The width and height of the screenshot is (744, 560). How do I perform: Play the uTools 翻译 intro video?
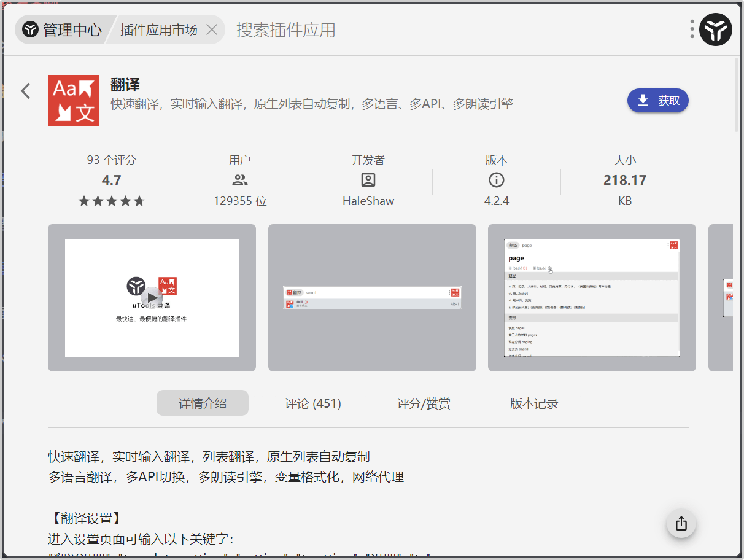pyautogui.click(x=152, y=298)
